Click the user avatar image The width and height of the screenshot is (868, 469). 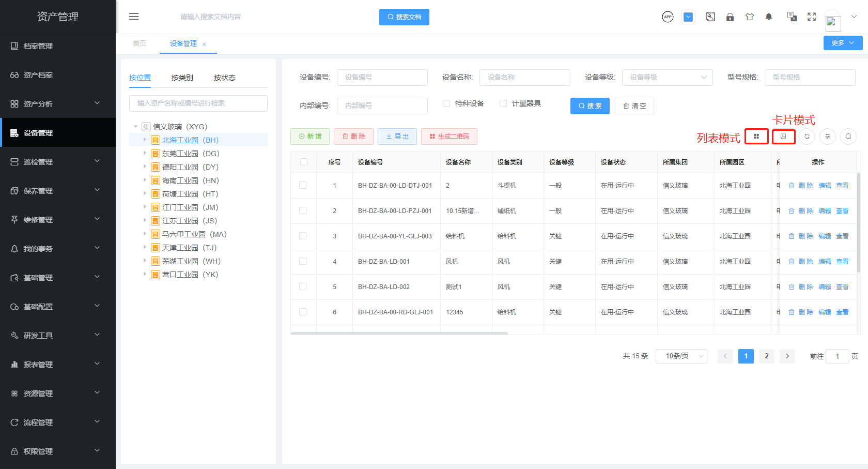[x=833, y=23]
